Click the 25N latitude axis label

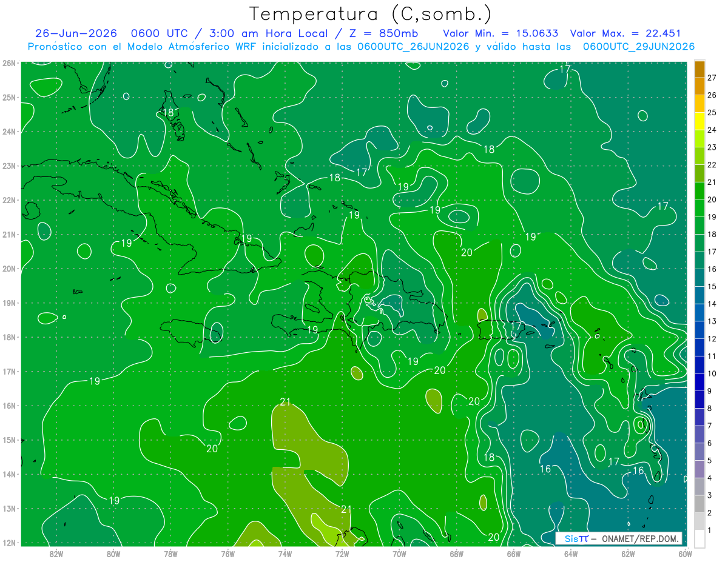click(x=8, y=97)
